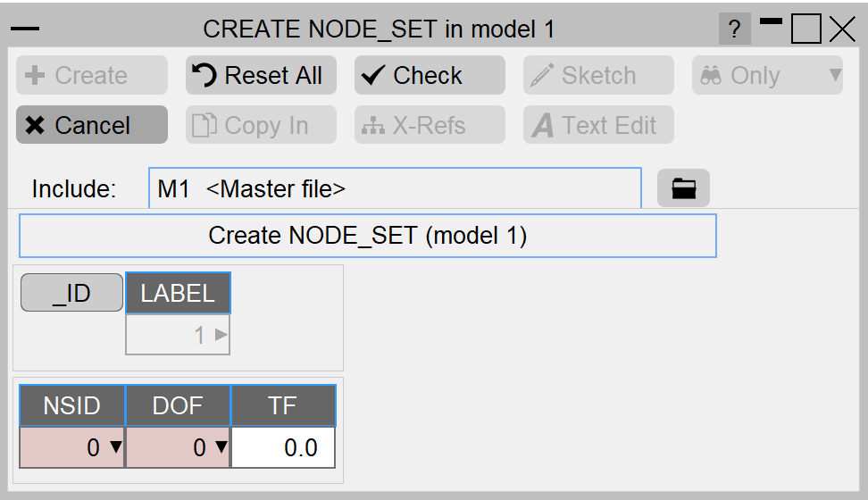Click the Sketch pencil button

[598, 76]
